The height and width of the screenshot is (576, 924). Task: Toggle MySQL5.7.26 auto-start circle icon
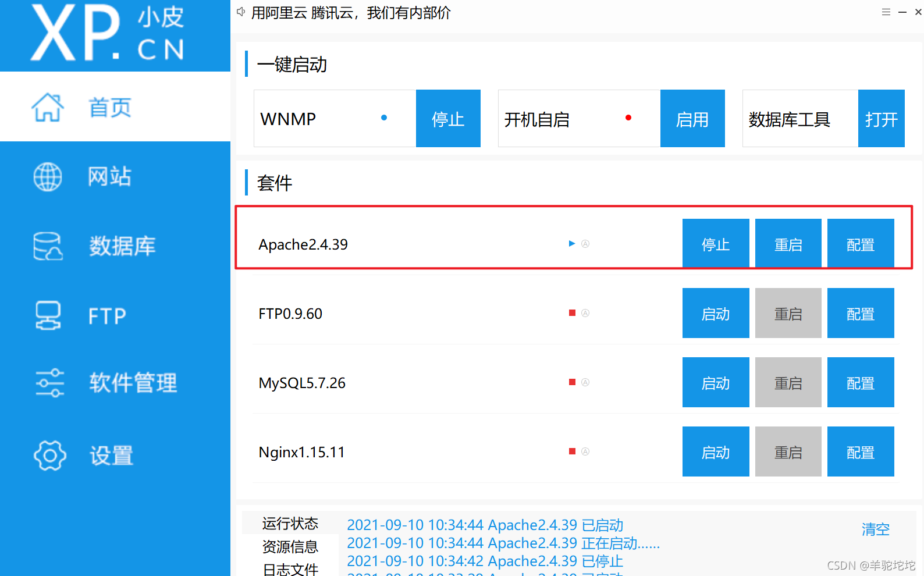pos(585,382)
